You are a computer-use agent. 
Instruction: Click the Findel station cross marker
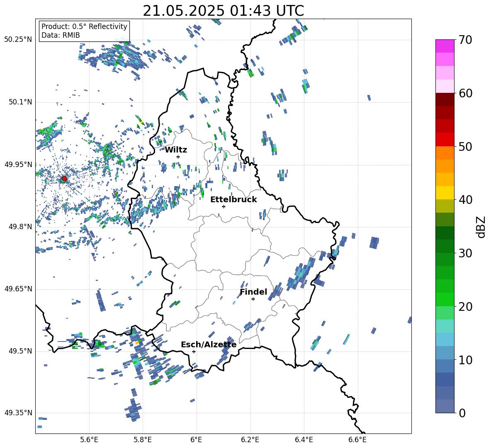click(253, 299)
